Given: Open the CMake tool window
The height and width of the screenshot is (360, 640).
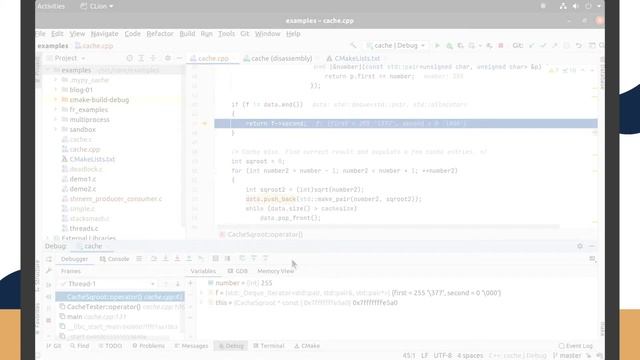Looking at the screenshot, I should 307,346.
